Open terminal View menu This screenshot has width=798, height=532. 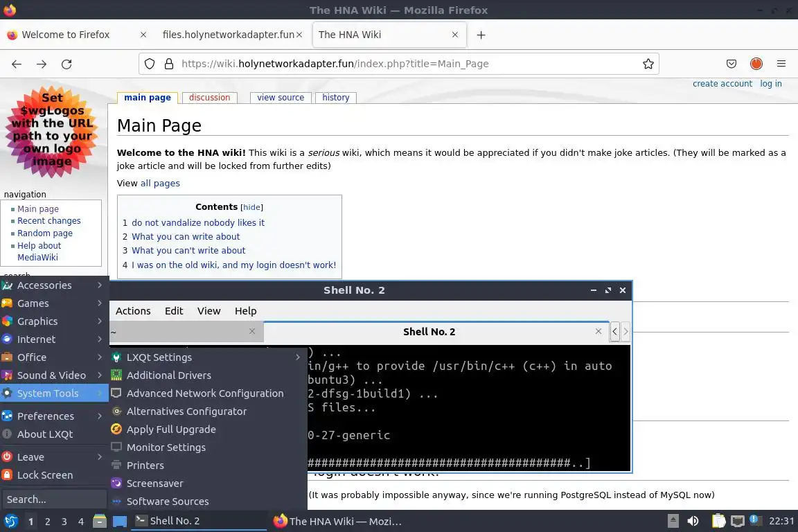pyautogui.click(x=209, y=311)
